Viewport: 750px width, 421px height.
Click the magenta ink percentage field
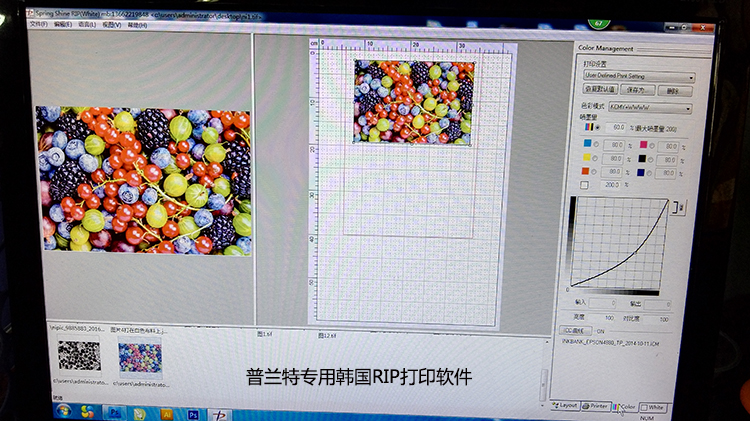669,146
